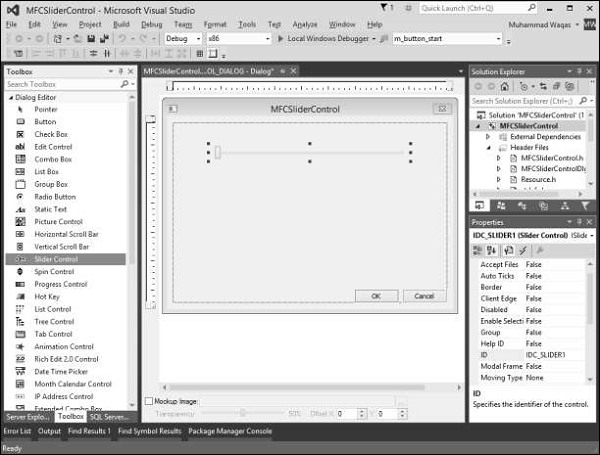600x455 pixels.
Task: Select Picture Control in Toolbox
Action: click(x=58, y=222)
